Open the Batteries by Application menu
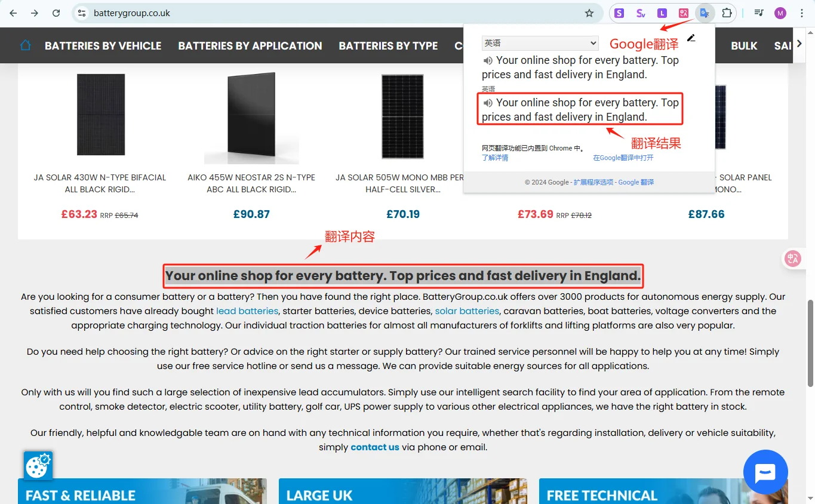Image resolution: width=815 pixels, height=504 pixels. pos(250,45)
